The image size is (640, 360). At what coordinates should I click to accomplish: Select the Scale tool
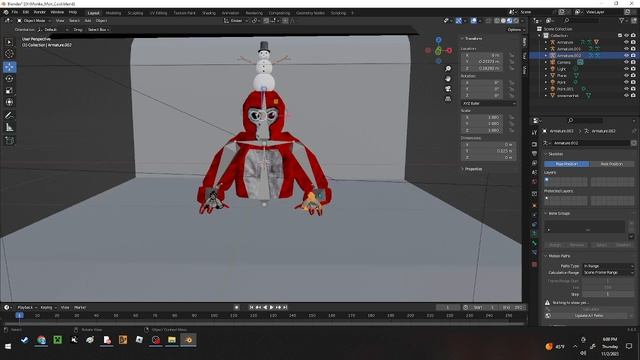point(9,91)
